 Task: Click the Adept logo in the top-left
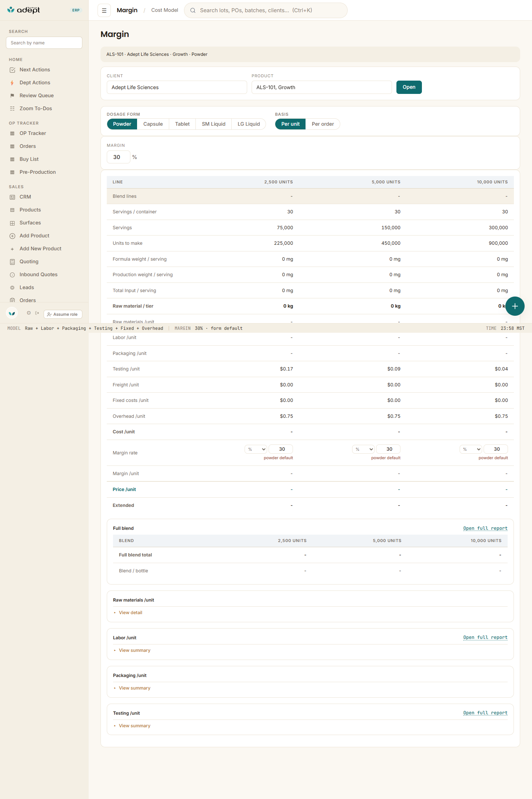click(x=24, y=10)
